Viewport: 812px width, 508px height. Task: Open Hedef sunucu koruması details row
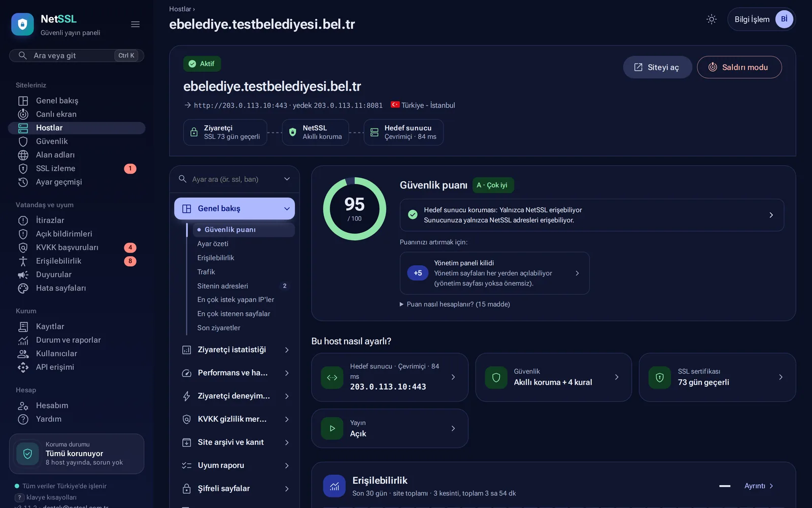click(x=592, y=215)
